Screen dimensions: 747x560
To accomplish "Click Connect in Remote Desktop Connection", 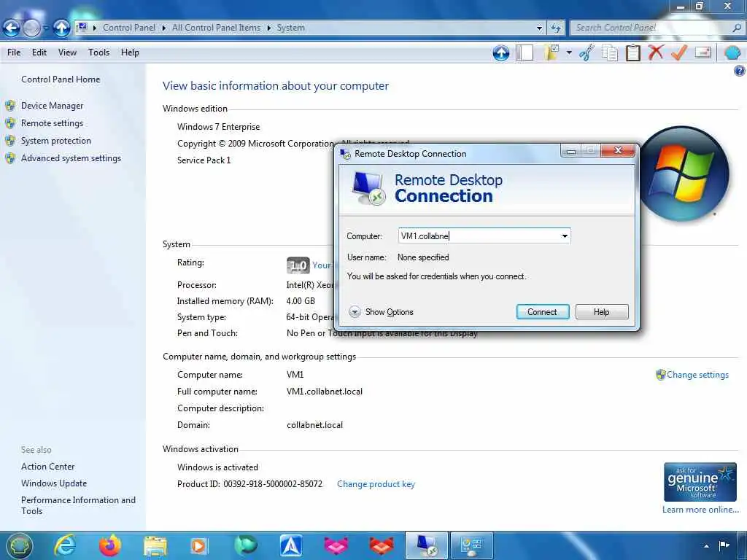I will pos(543,312).
